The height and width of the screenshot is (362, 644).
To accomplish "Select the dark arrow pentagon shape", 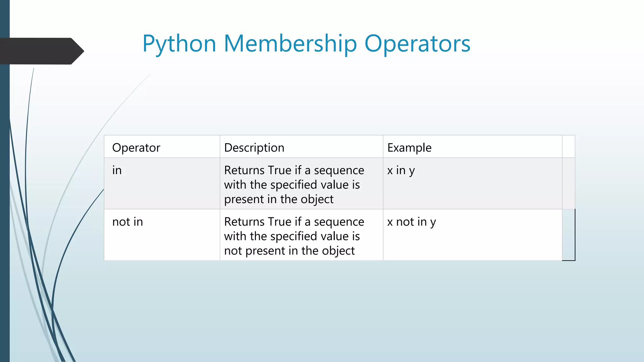I will coord(42,51).
